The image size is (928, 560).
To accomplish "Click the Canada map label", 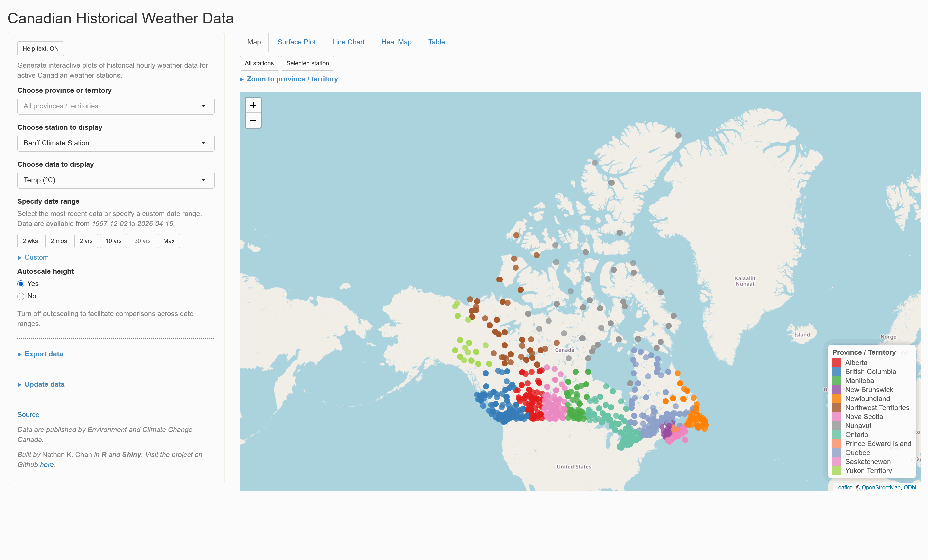I will click(565, 350).
